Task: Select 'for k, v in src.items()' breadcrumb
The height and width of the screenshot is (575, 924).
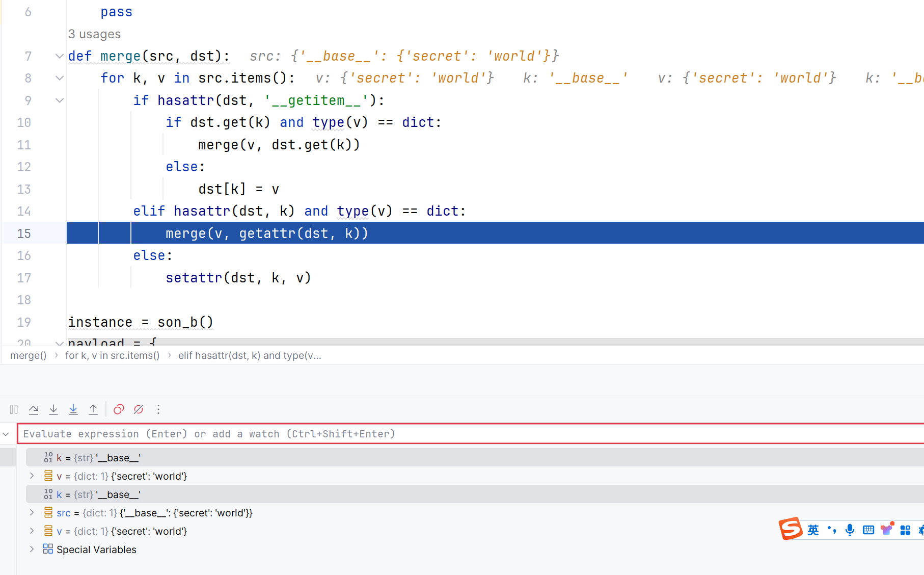Action: pos(112,355)
